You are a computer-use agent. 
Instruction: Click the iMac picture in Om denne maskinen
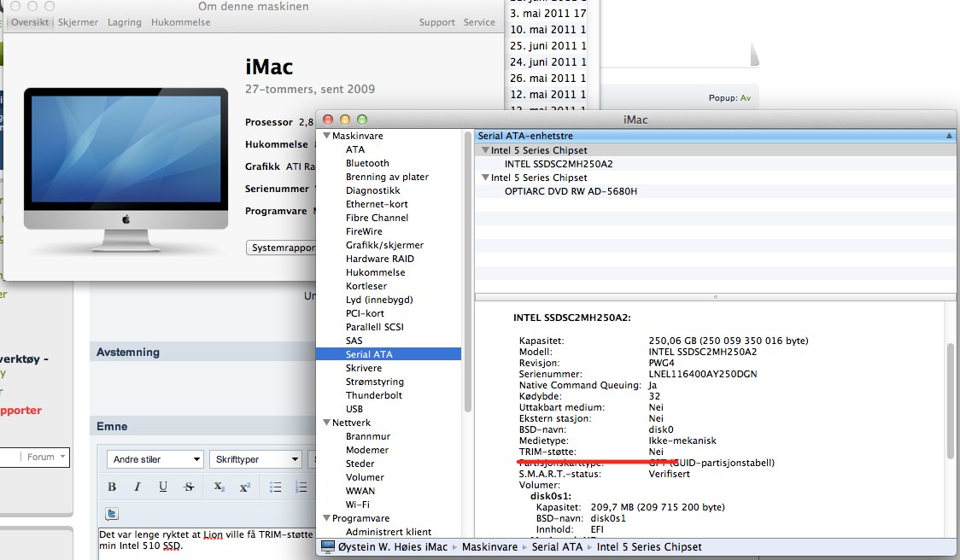[126, 169]
